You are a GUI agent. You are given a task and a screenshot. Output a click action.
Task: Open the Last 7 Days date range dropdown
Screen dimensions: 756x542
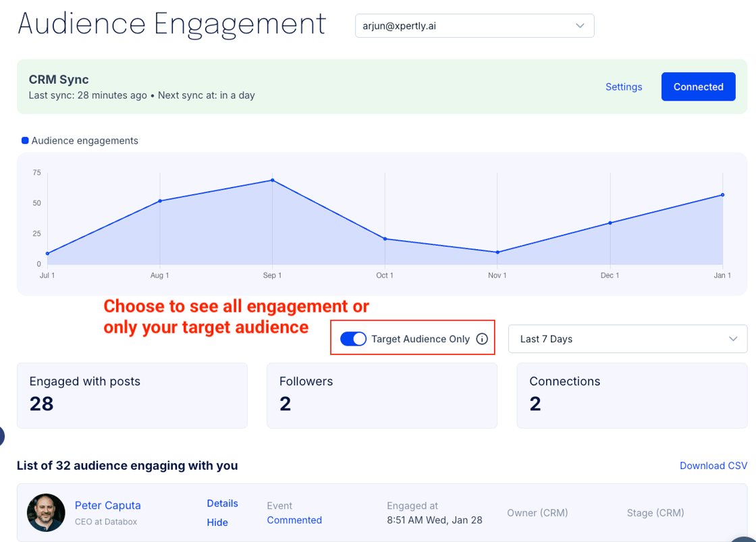tap(627, 339)
